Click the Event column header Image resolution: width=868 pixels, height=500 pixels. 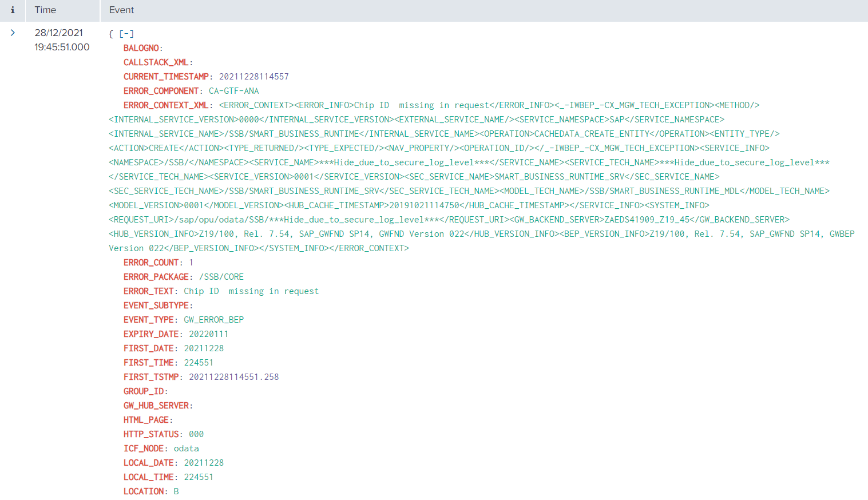(121, 10)
